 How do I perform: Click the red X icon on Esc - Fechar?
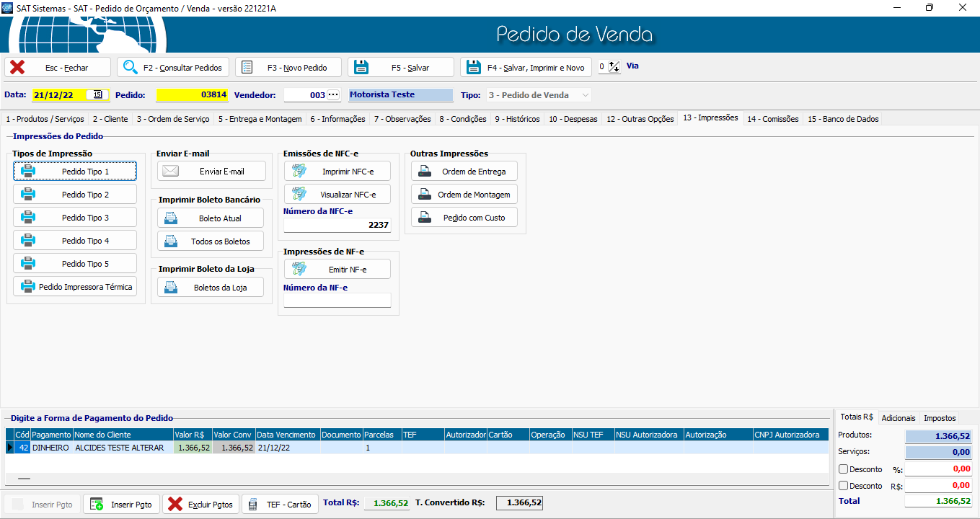pyautogui.click(x=17, y=67)
